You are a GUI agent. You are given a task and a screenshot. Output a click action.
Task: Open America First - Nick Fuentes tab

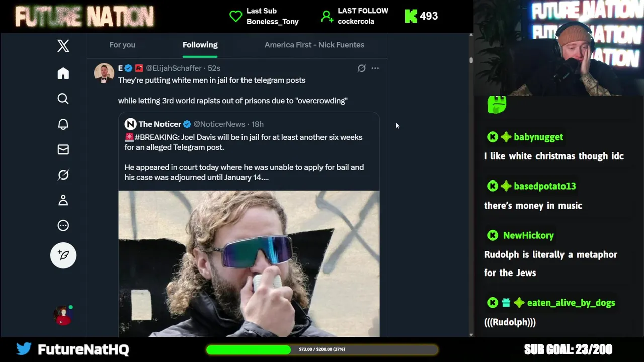click(x=314, y=45)
